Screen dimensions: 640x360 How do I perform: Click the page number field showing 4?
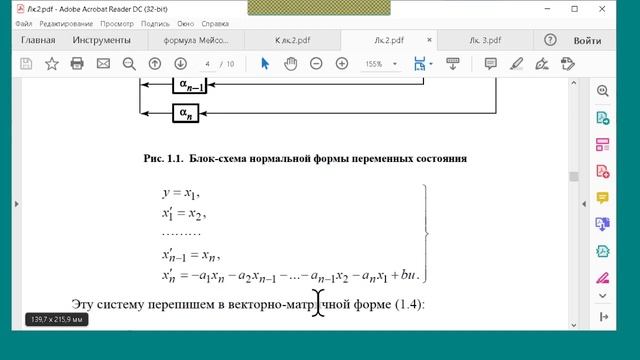point(208,64)
